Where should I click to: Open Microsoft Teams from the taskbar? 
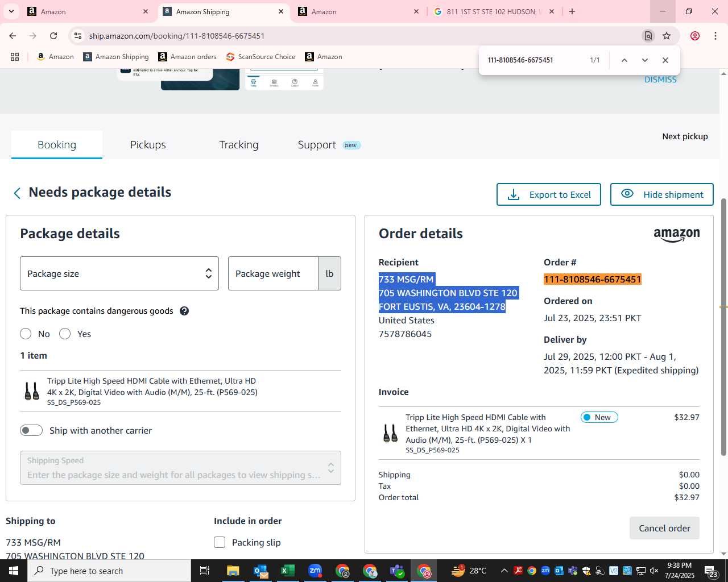pyautogui.click(x=397, y=571)
